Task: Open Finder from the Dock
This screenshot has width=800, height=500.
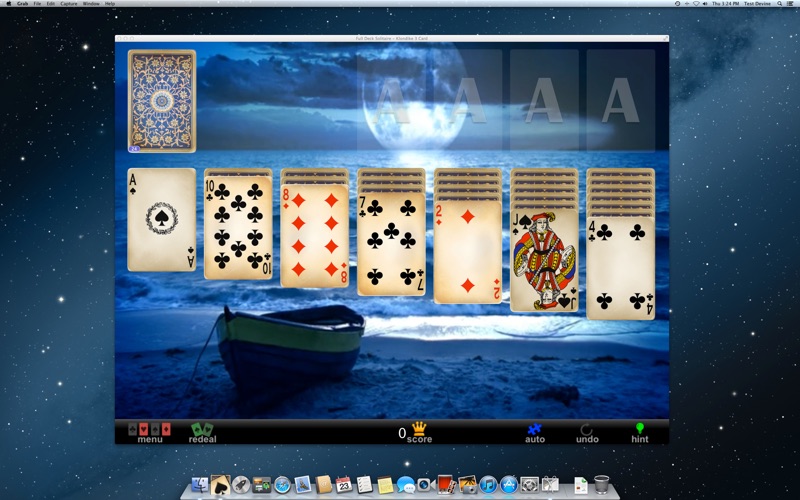Action: (198, 485)
